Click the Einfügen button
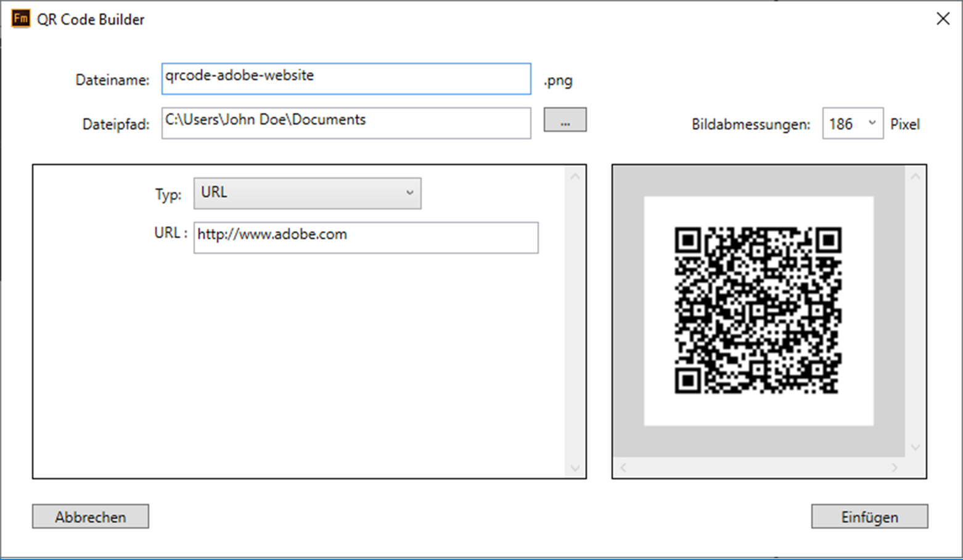The height and width of the screenshot is (560, 963). (x=869, y=516)
